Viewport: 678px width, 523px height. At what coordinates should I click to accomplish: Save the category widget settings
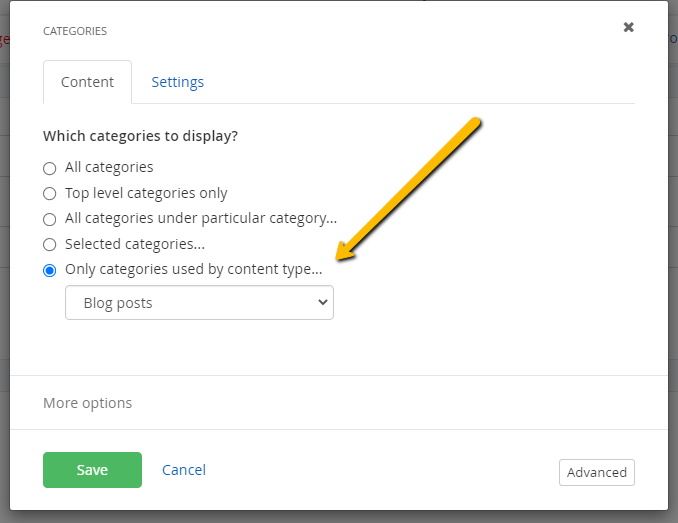coord(93,470)
